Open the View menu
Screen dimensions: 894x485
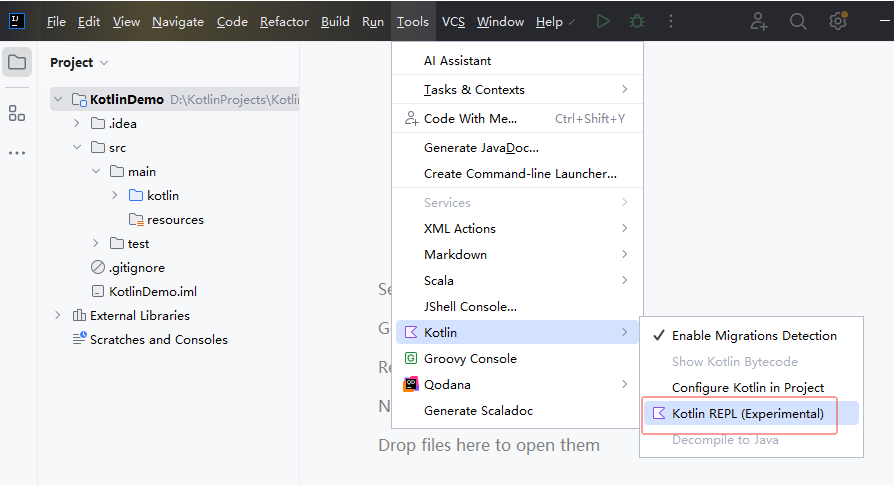tap(126, 22)
